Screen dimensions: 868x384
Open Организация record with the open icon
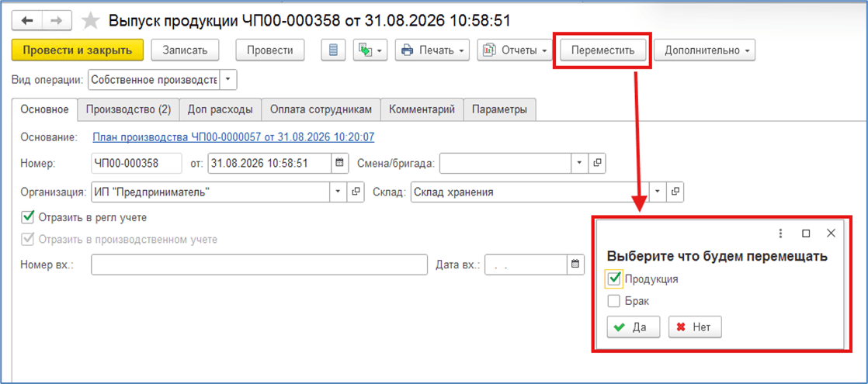(x=356, y=192)
